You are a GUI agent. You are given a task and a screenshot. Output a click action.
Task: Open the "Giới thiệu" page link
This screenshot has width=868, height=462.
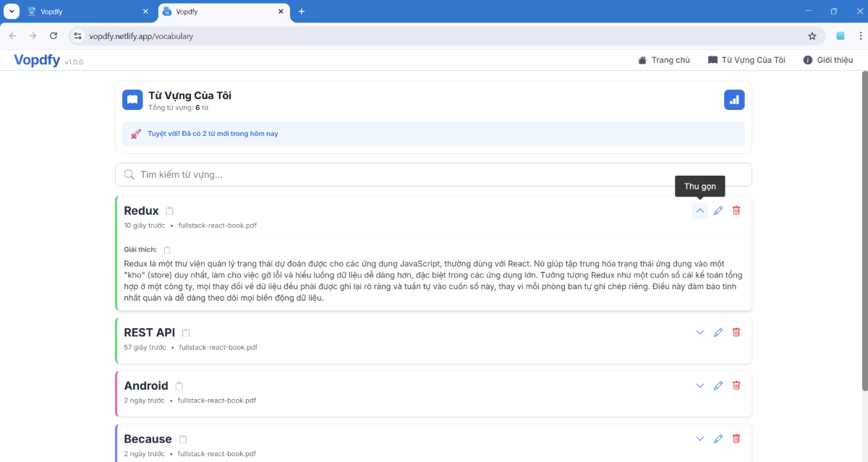[827, 60]
